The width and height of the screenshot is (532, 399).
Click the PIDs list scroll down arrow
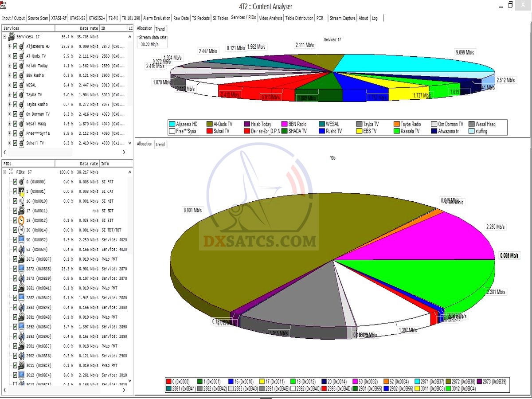point(130,382)
